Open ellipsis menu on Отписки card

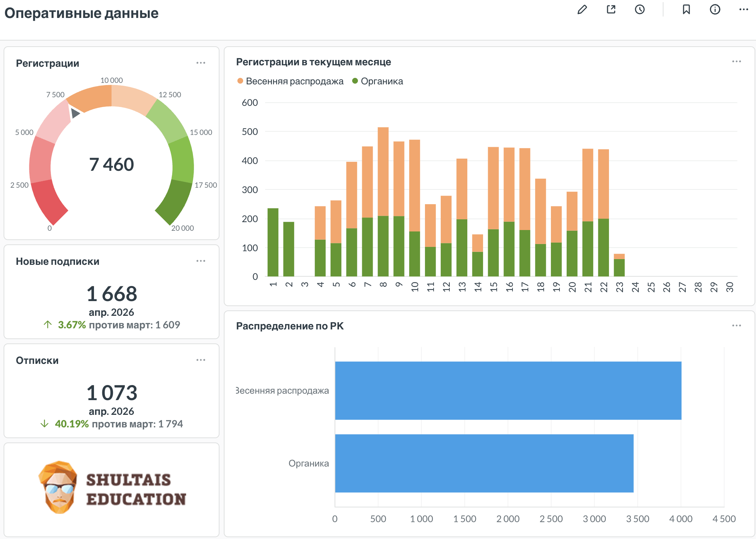coord(201,360)
